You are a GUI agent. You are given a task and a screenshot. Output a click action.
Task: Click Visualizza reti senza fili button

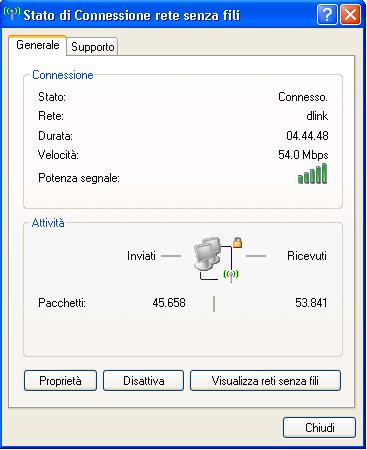click(x=265, y=381)
